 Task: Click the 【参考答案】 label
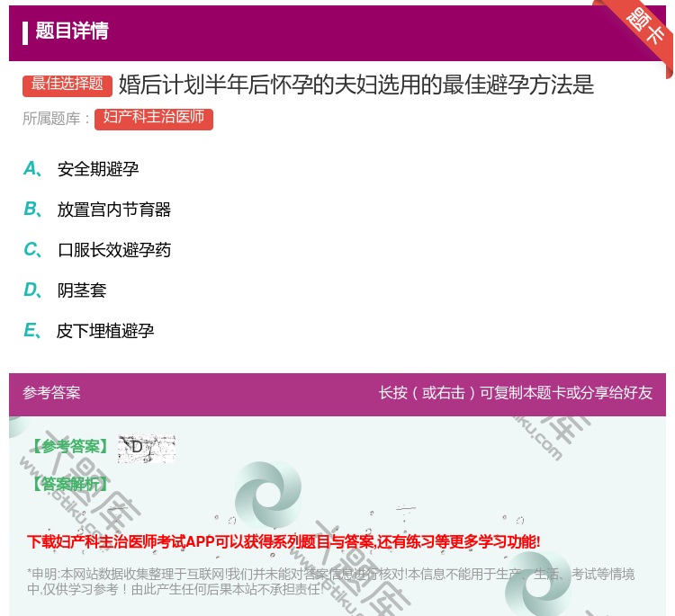(70, 447)
